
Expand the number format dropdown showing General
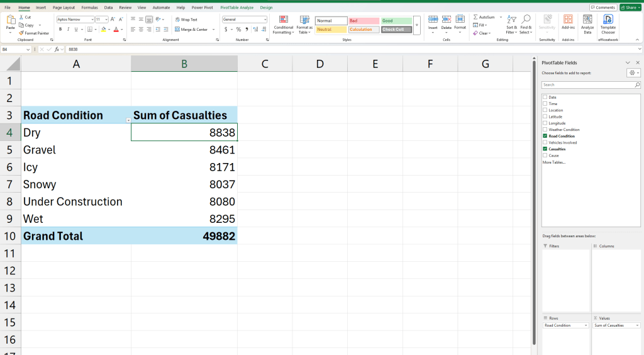(x=265, y=20)
